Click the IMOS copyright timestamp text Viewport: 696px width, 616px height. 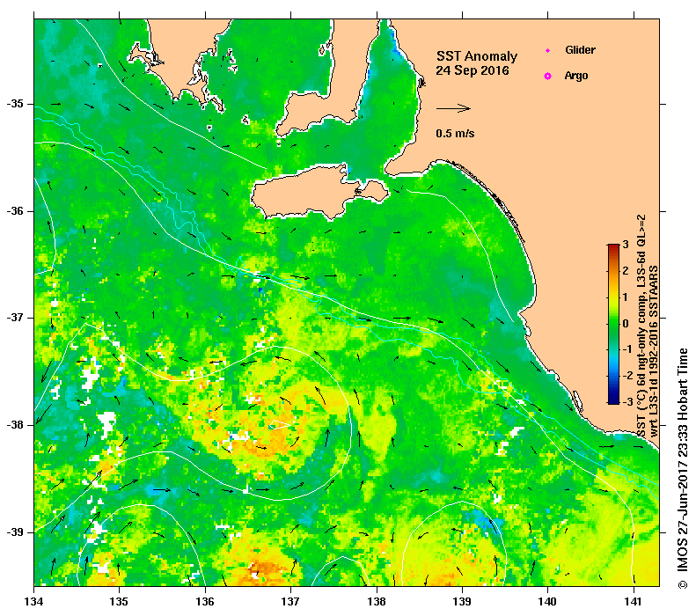pyautogui.click(x=682, y=469)
